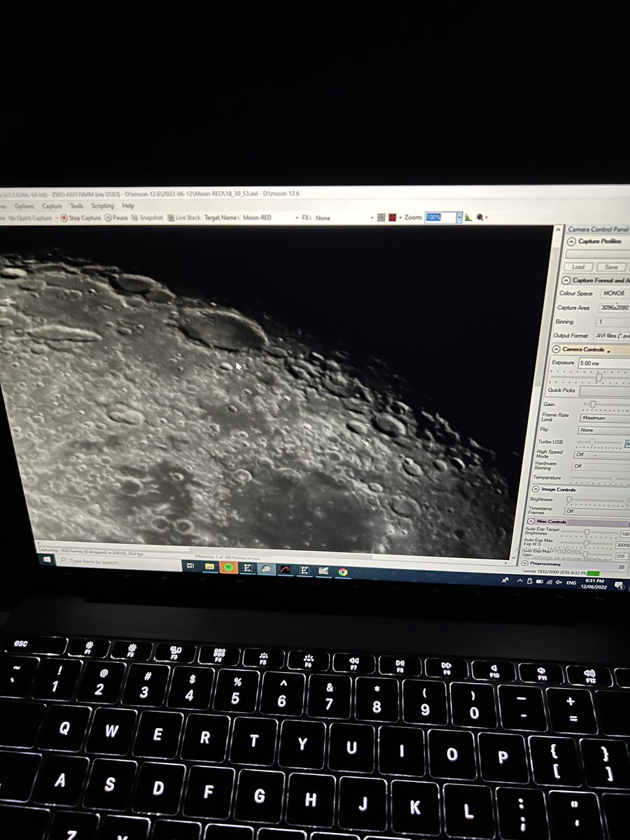Open the Colour Space MONO8 dropdown
Image resolution: width=630 pixels, height=840 pixels.
coord(614,294)
